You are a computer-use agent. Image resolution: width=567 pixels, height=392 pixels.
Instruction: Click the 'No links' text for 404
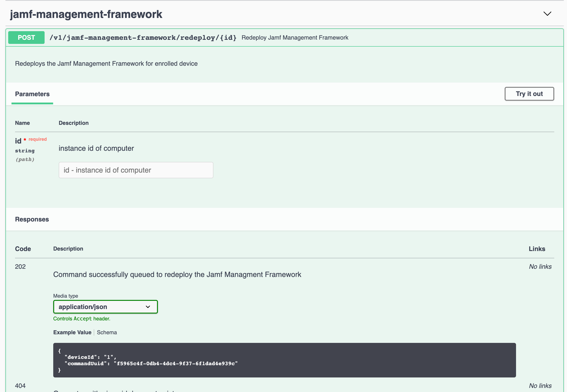[540, 386]
